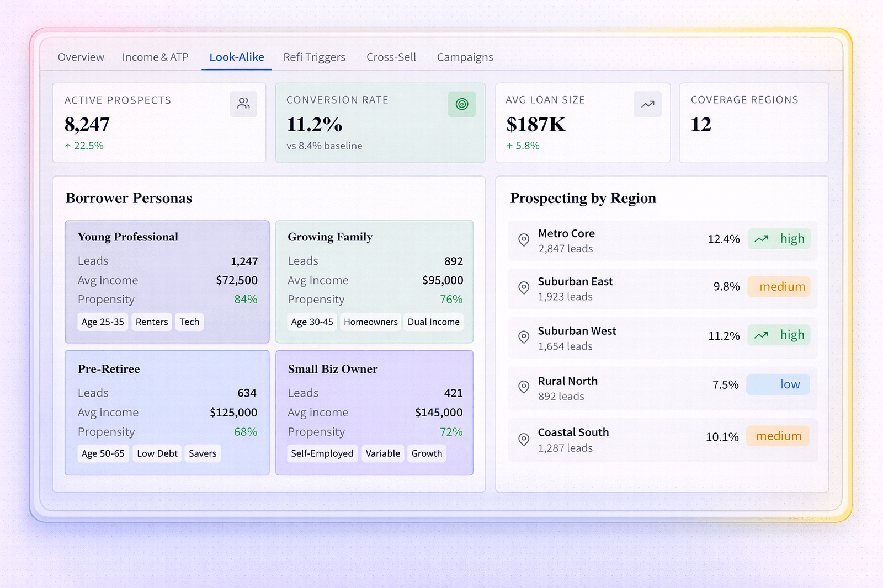Click the Rural North location pin icon
The width and height of the screenshot is (883, 588).
pos(524,387)
